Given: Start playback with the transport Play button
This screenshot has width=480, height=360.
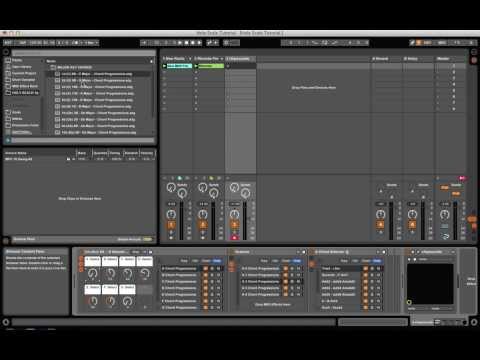Looking at the screenshot, I should coord(180,43).
